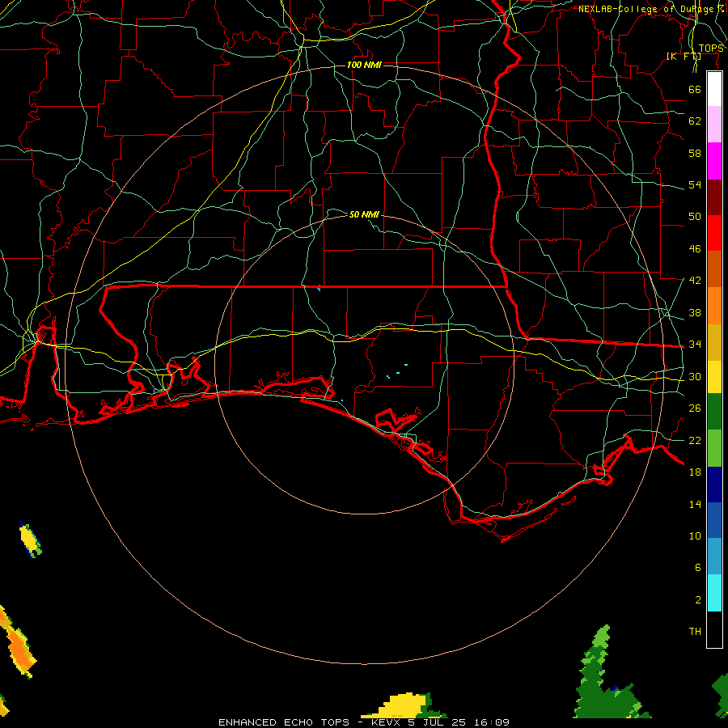
Task: Select the medium blue legend swatch
Action: (x=714, y=520)
